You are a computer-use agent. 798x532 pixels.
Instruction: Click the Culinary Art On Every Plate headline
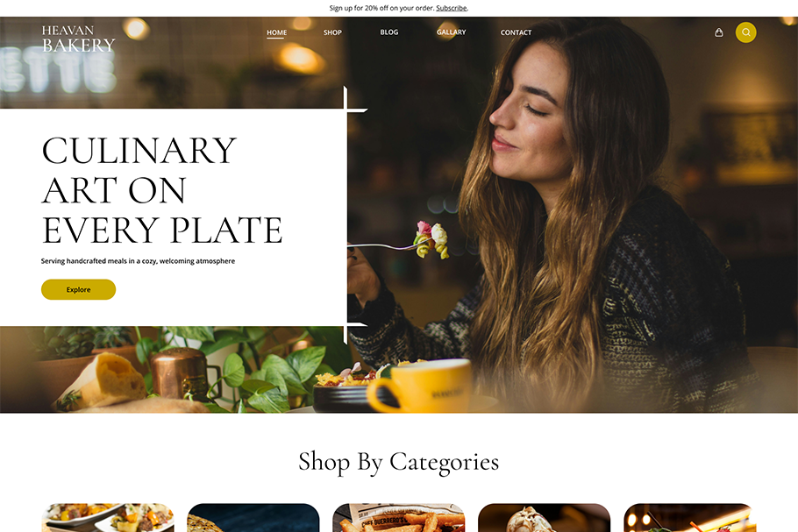(162, 190)
